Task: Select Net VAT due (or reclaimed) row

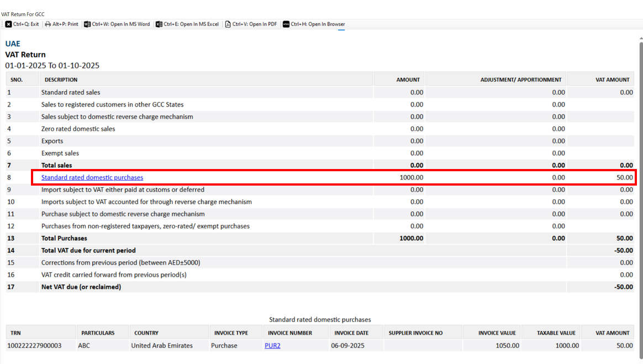Action: coord(320,287)
